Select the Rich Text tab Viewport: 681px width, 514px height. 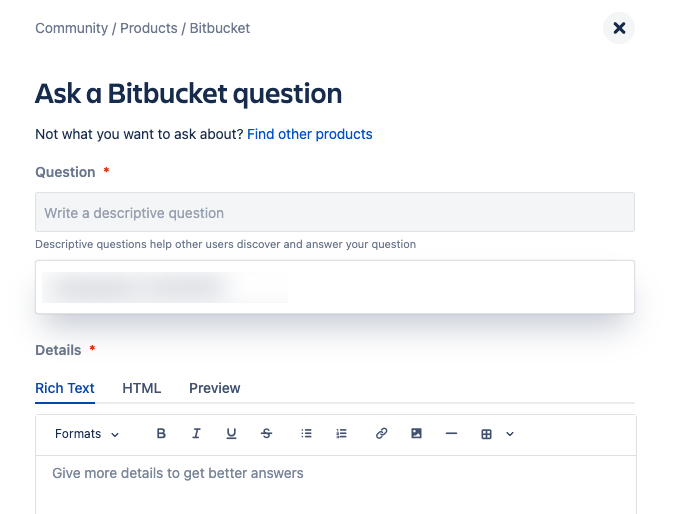point(65,388)
